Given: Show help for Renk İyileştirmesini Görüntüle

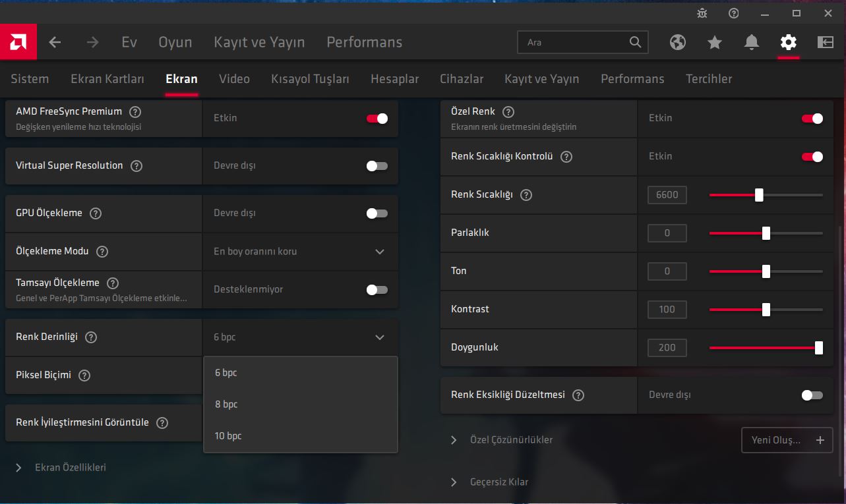Looking at the screenshot, I should pos(162,423).
